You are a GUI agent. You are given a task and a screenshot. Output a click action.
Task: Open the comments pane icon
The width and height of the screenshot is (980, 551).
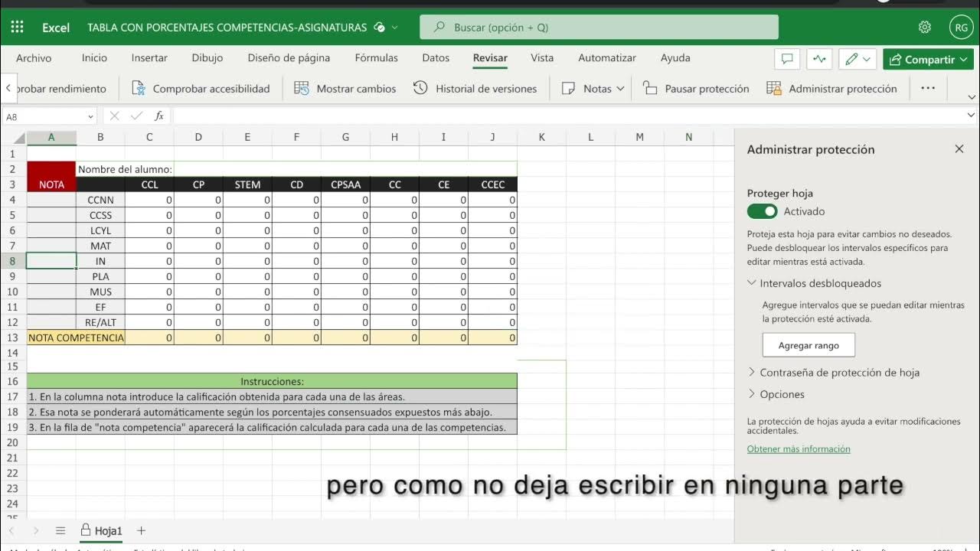[x=786, y=59]
